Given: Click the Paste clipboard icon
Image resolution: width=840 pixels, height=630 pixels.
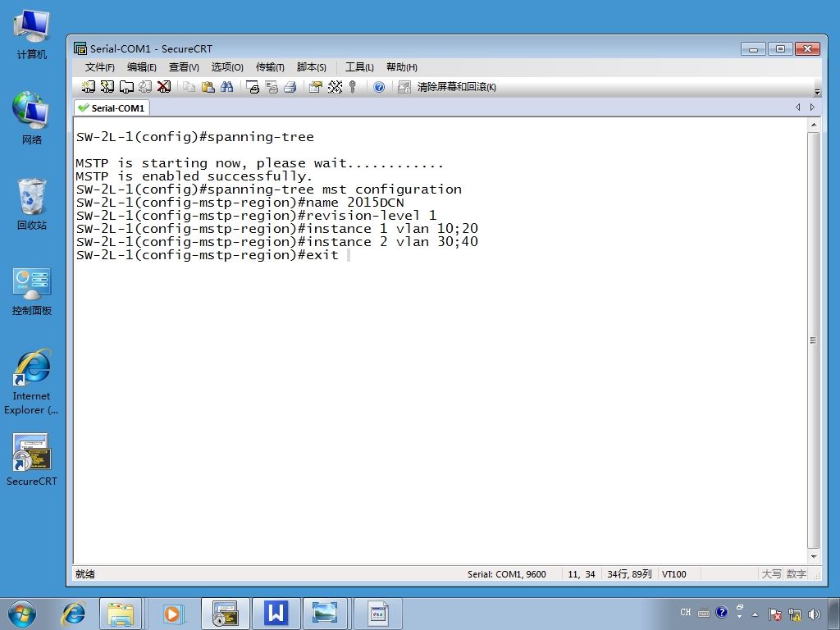Looking at the screenshot, I should tap(208, 86).
